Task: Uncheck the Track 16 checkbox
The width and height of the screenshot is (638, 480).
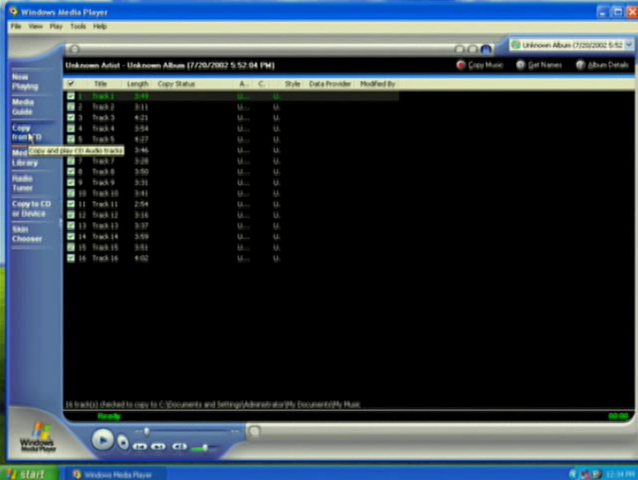Action: pos(71,258)
